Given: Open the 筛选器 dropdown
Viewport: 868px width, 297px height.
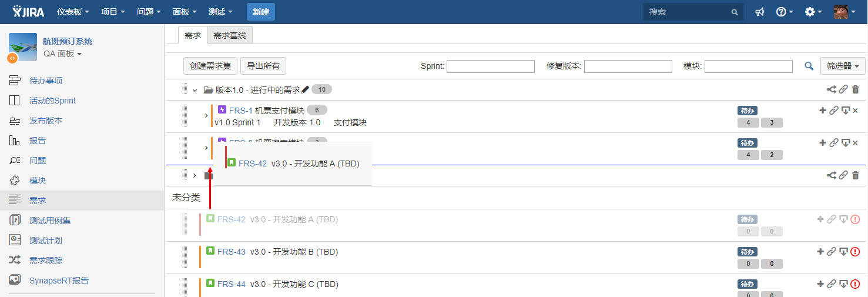Looking at the screenshot, I should click(x=843, y=66).
